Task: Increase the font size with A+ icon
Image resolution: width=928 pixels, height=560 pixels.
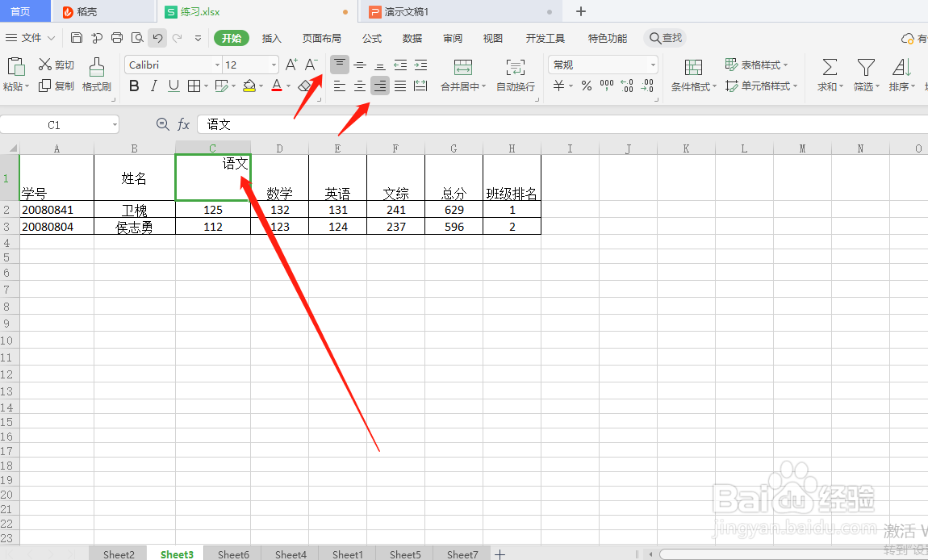Action: (291, 65)
